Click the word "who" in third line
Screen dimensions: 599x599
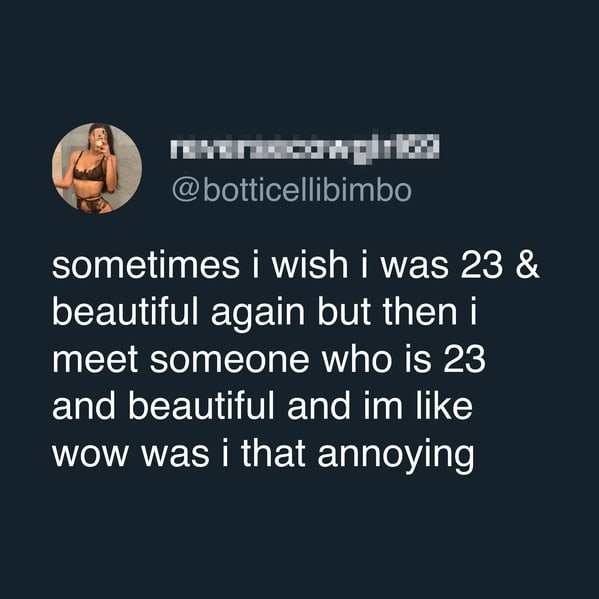358,360
